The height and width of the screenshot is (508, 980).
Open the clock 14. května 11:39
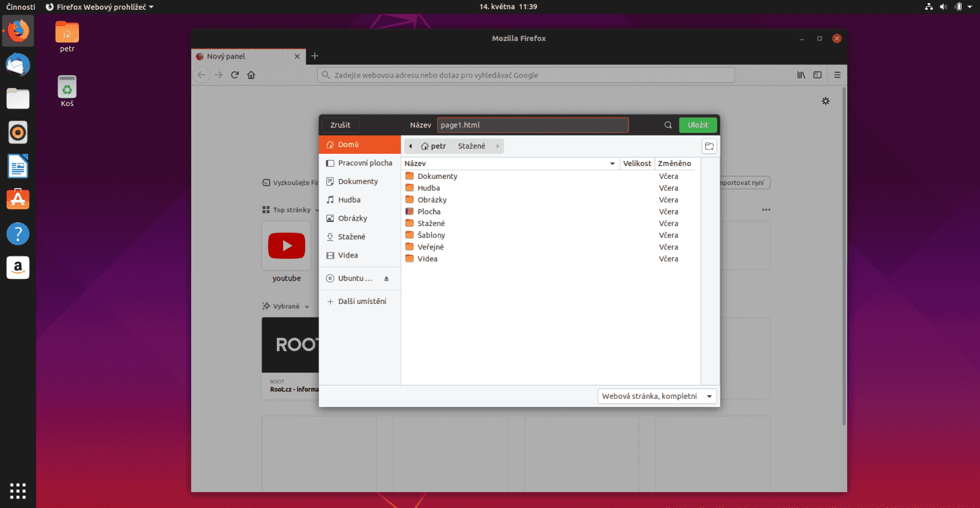(x=508, y=7)
